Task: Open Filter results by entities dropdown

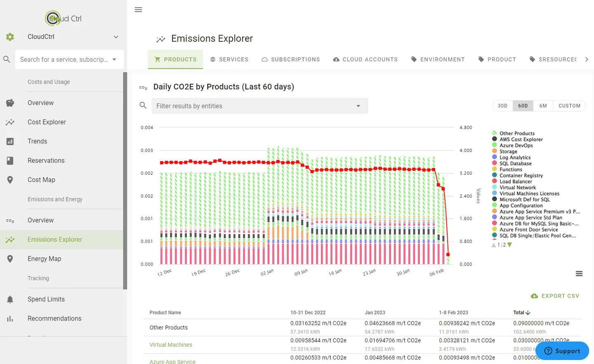Action: pos(260,106)
